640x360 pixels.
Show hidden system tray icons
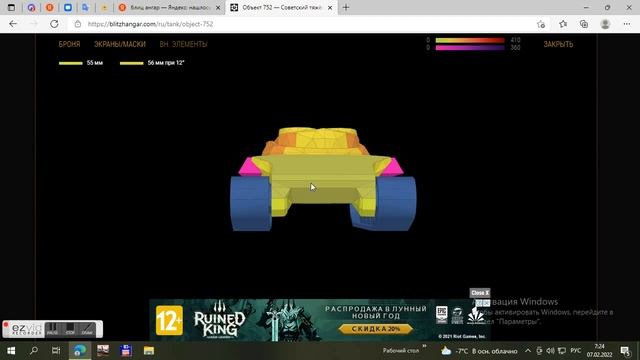click(528, 351)
